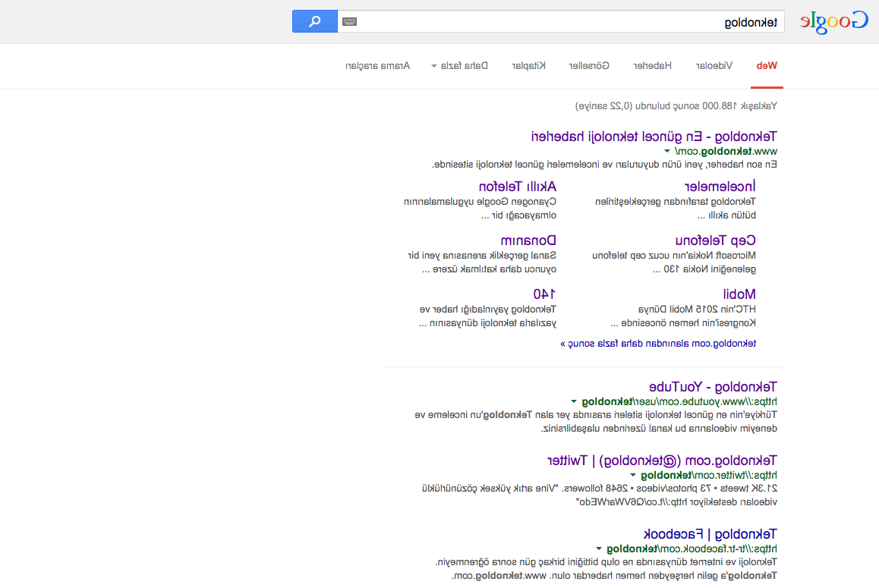The height and width of the screenshot is (588, 879).
Task: Click the snippet mentioning Cyanogen Google uygulamalarının
Action: click(480, 209)
